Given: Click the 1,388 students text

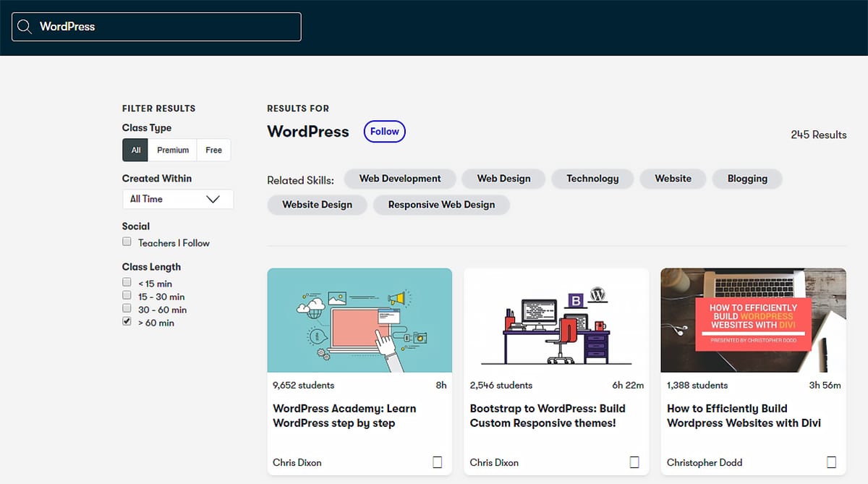Looking at the screenshot, I should (697, 386).
